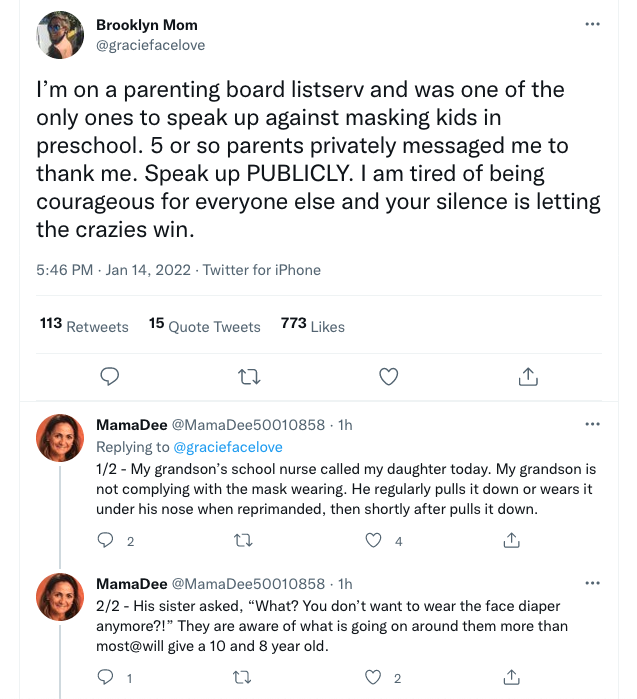Reply to MamaDee's 2/2 tweet
The image size is (637, 699).
105,678
